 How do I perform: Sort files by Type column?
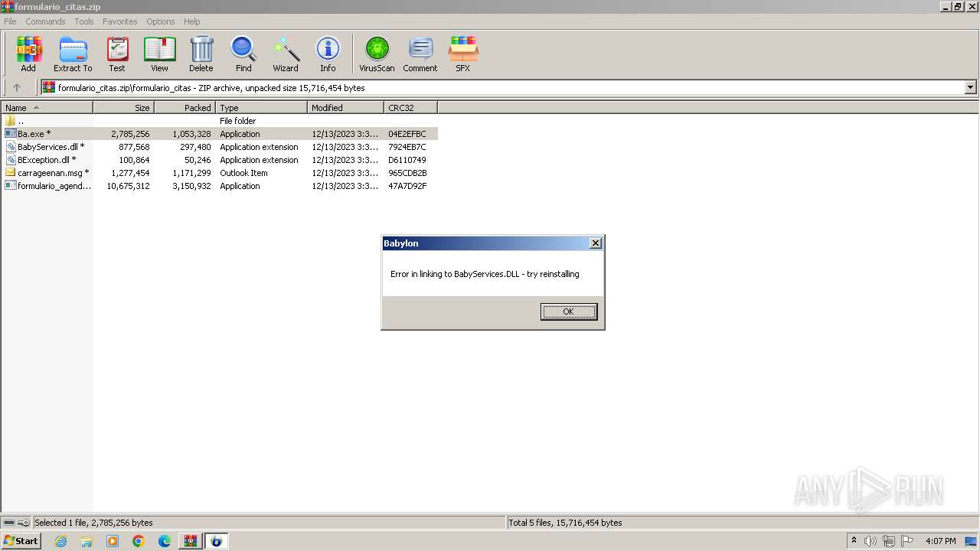click(x=261, y=108)
